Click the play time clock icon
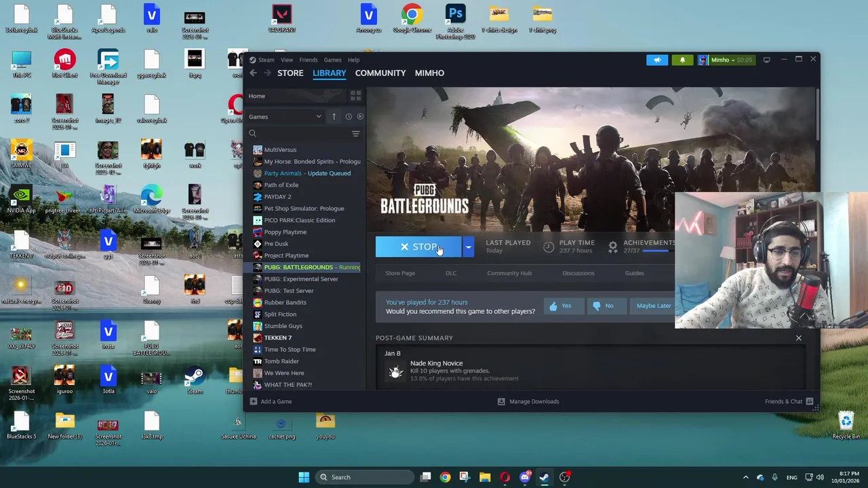 point(549,247)
